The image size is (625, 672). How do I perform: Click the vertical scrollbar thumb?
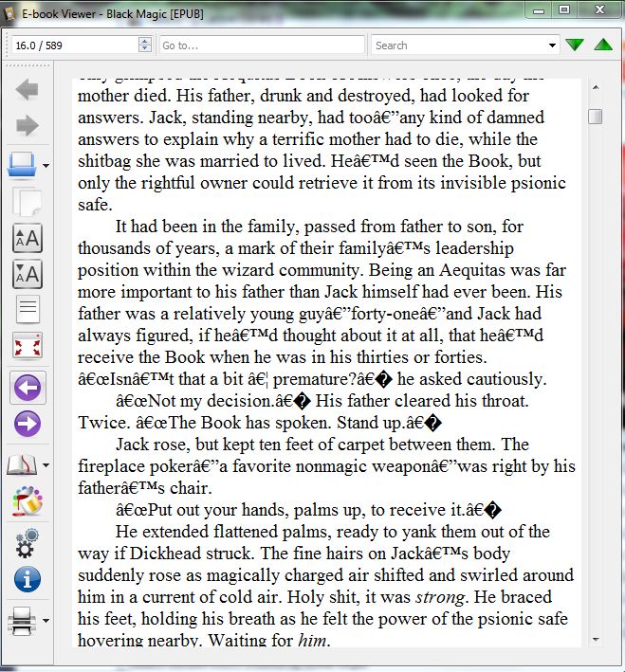pos(596,117)
